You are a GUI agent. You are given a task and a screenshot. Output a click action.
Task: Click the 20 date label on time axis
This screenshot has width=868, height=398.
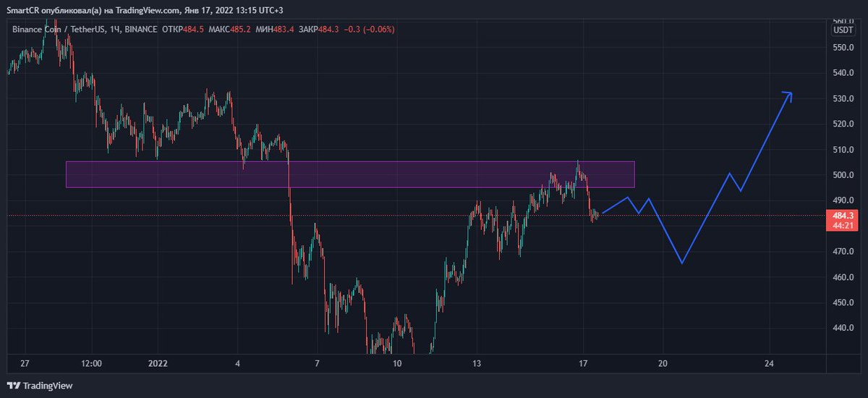(x=663, y=363)
